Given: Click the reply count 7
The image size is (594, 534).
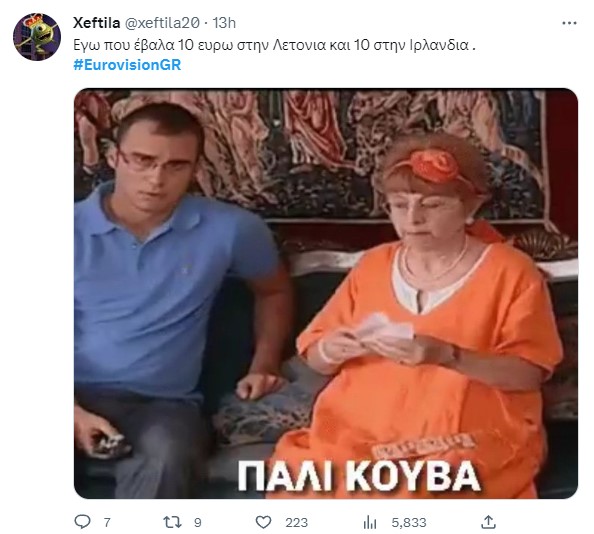Looking at the screenshot, I should coord(107,523).
